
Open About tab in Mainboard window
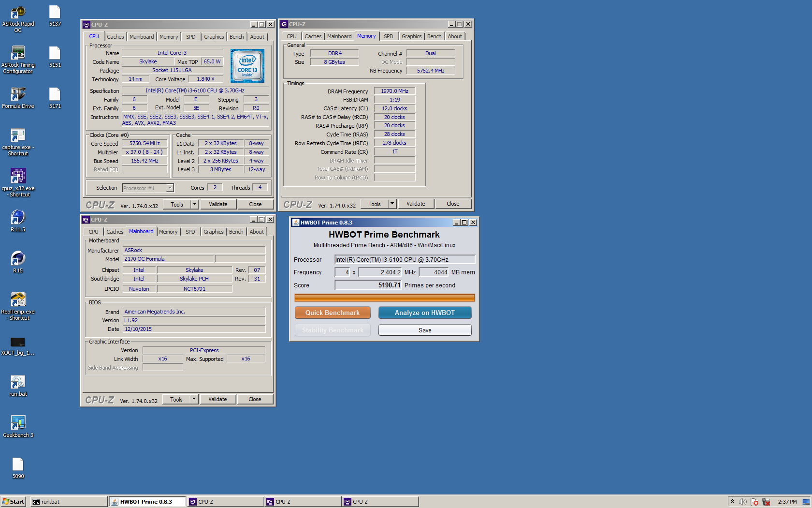[x=257, y=232]
